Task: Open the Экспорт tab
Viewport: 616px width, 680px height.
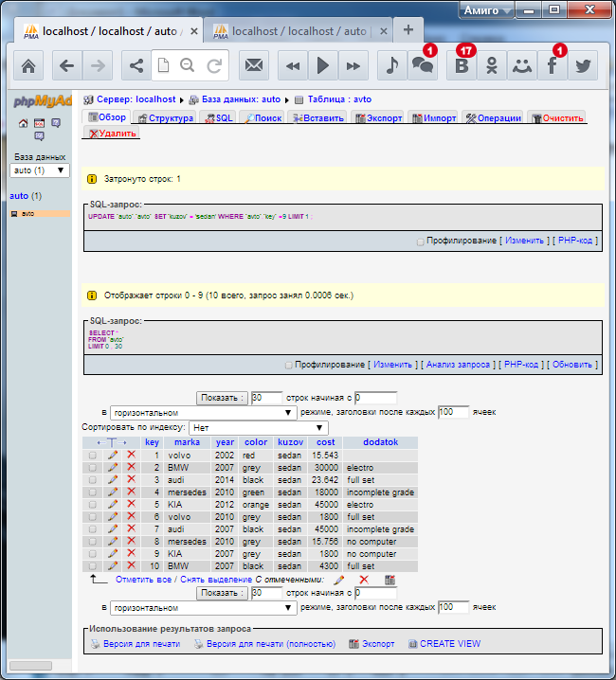Action: tap(378, 118)
